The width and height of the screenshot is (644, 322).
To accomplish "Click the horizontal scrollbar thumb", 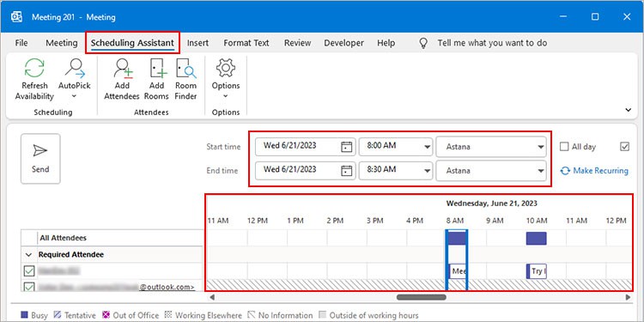I will pyautogui.click(x=422, y=296).
